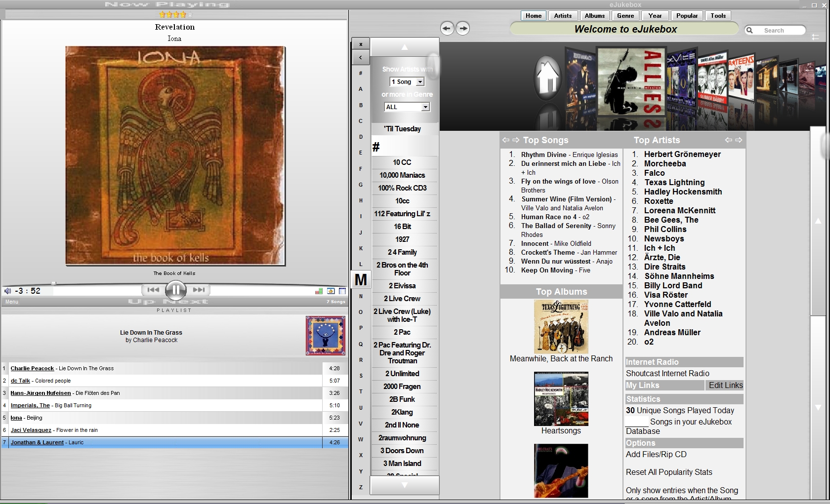Image resolution: width=830 pixels, height=504 pixels.
Task: Click Reset All Popularity Stats
Action: tap(669, 472)
